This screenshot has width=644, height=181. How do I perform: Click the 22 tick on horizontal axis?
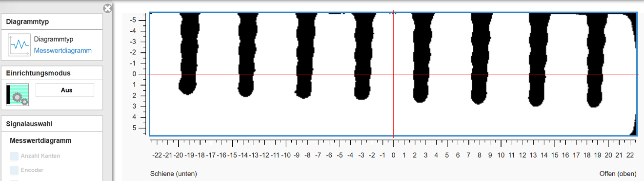tap(630, 155)
